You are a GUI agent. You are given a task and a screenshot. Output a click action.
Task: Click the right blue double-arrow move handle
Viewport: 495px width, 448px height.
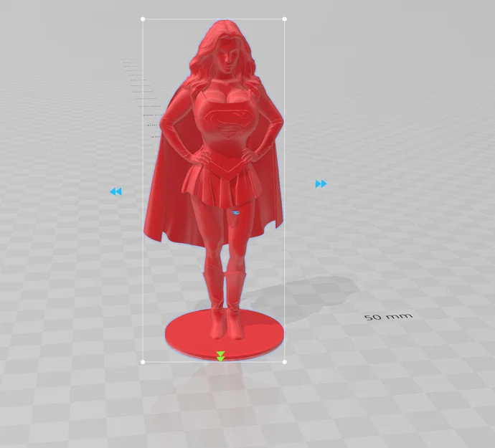point(321,184)
